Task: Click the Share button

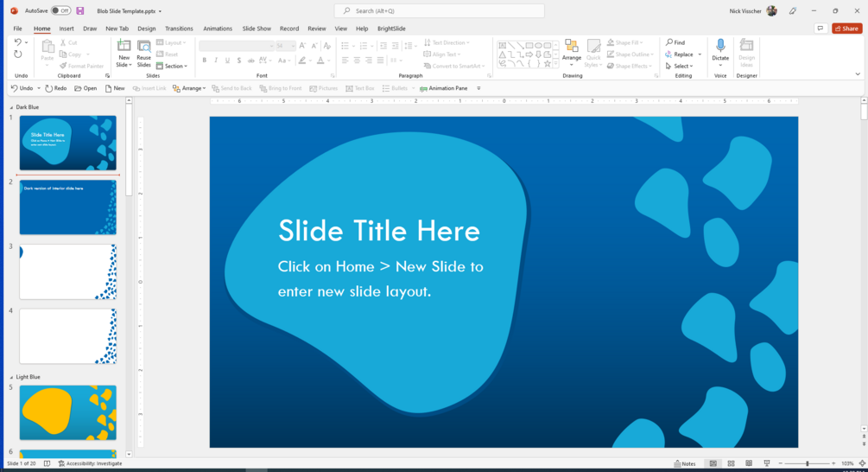Action: (x=846, y=29)
